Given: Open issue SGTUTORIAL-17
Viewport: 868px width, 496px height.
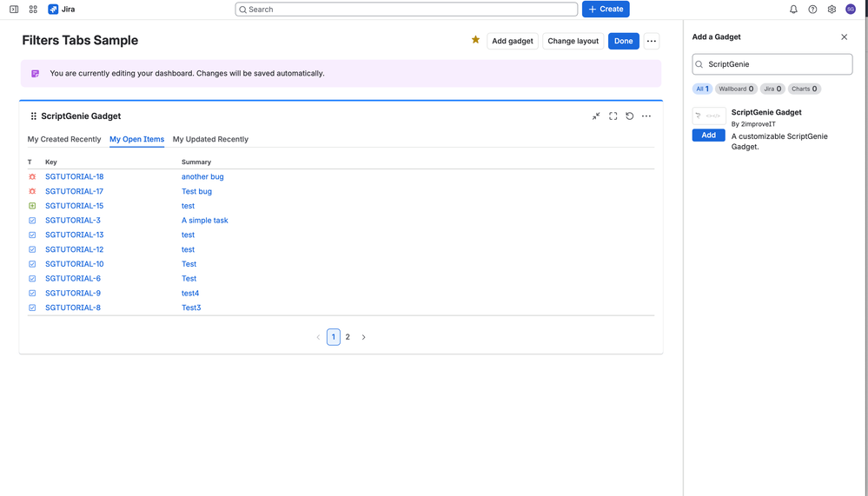Looking at the screenshot, I should tap(74, 191).
